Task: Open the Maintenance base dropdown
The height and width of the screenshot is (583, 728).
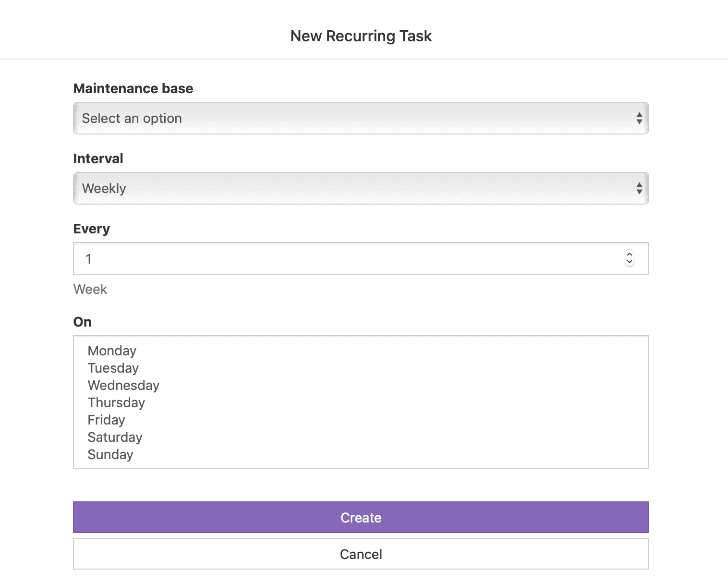Action: 361,118
